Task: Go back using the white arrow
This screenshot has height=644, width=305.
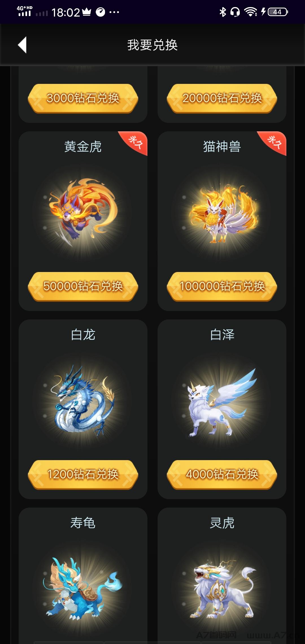Action: (22, 45)
